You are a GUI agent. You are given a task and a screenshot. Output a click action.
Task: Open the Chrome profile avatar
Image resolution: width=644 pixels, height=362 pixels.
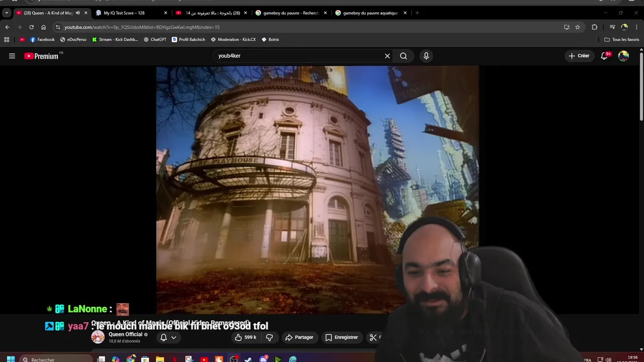[624, 27]
